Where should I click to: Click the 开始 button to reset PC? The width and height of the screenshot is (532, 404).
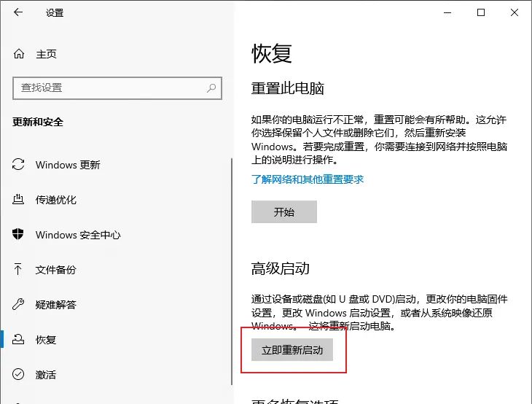pyautogui.click(x=284, y=212)
